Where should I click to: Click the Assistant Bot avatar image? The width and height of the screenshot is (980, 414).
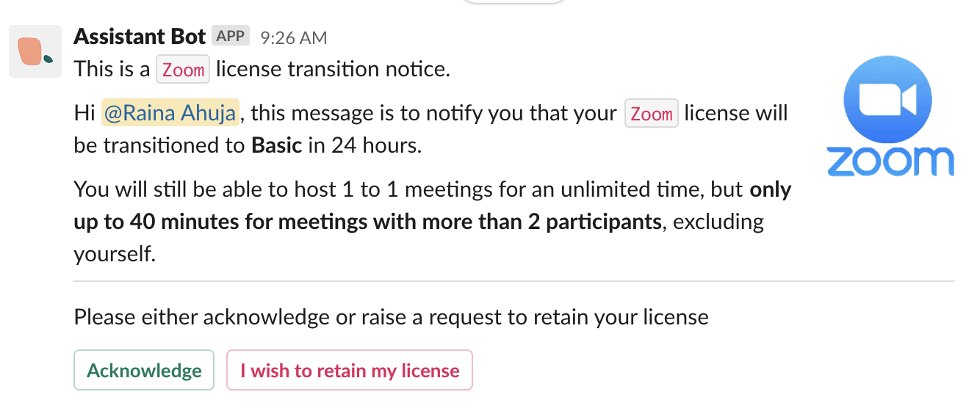[x=35, y=51]
